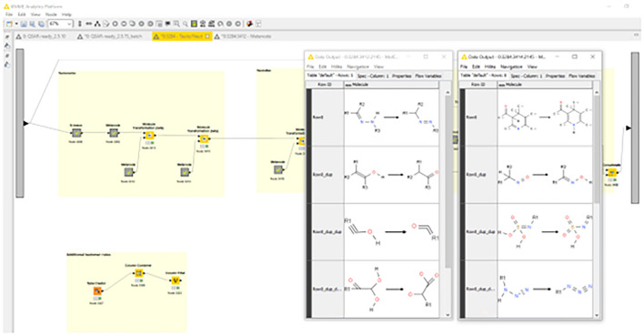Open Flow Variables tab in left Data Output window
The width and height of the screenshot is (644, 336).
coord(428,76)
